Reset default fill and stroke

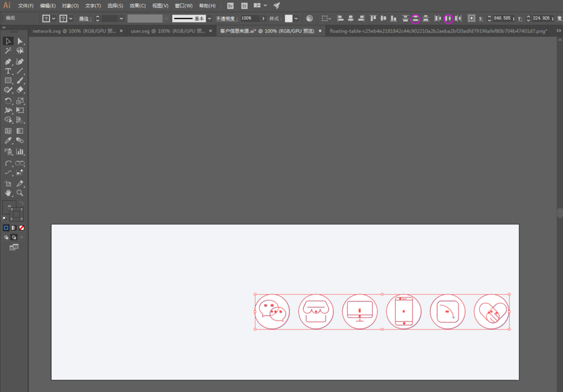[x=5, y=218]
